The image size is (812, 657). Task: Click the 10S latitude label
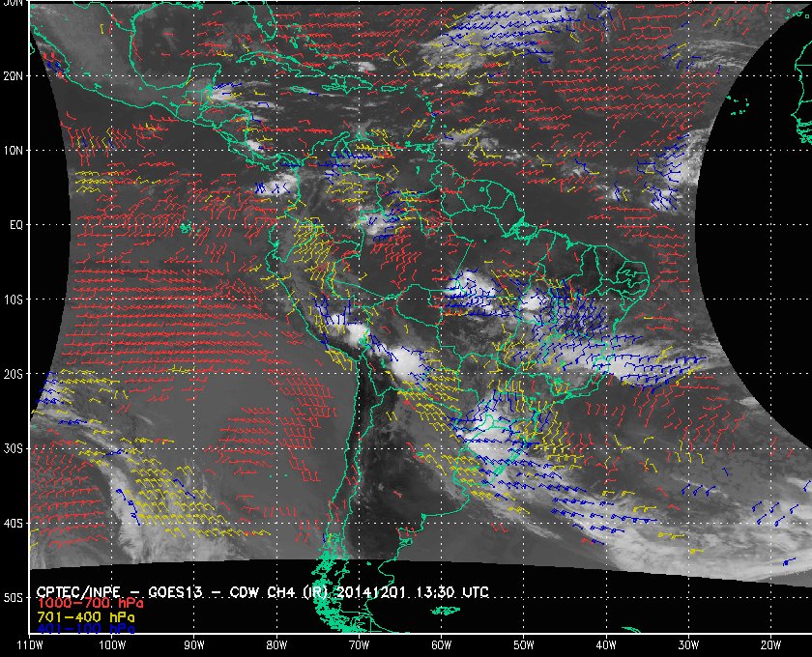pos(14,300)
